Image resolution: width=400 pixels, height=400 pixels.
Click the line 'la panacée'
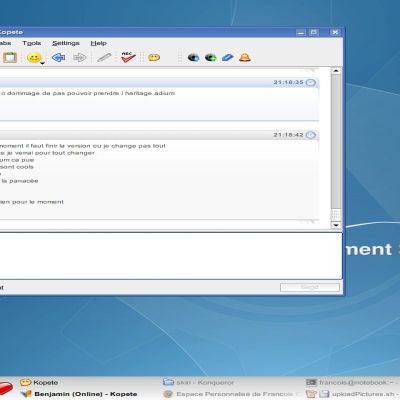[19, 181]
